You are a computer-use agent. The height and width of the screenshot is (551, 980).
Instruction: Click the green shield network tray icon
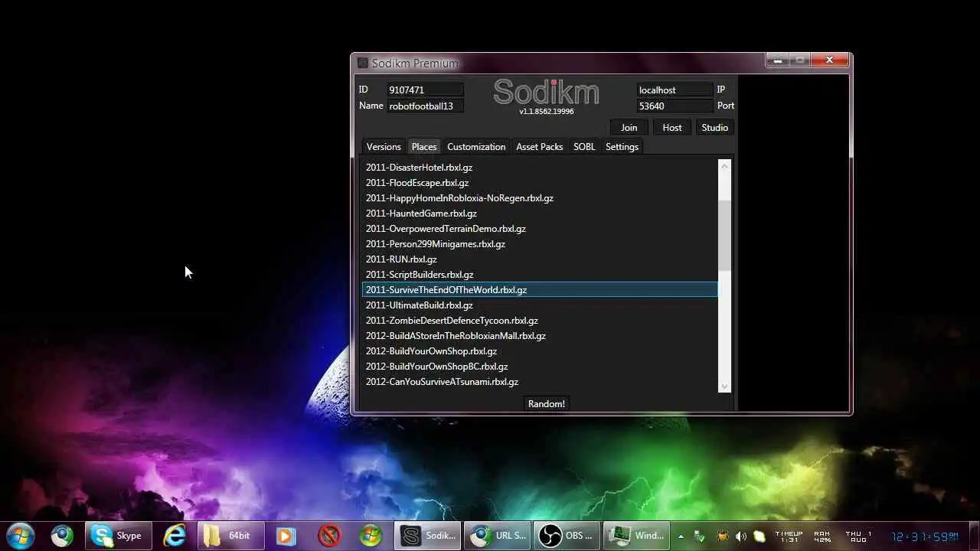pos(701,536)
